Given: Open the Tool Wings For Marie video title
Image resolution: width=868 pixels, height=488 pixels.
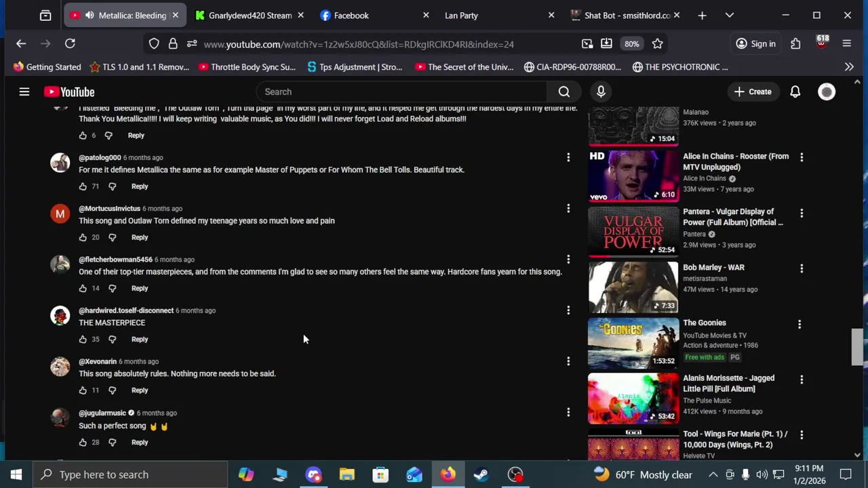Looking at the screenshot, I should coord(735,439).
